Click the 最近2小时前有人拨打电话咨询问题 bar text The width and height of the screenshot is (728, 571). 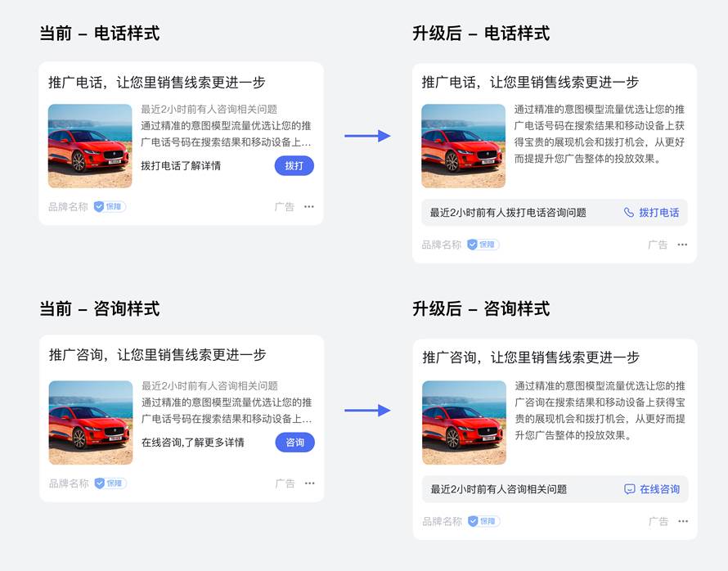508,213
